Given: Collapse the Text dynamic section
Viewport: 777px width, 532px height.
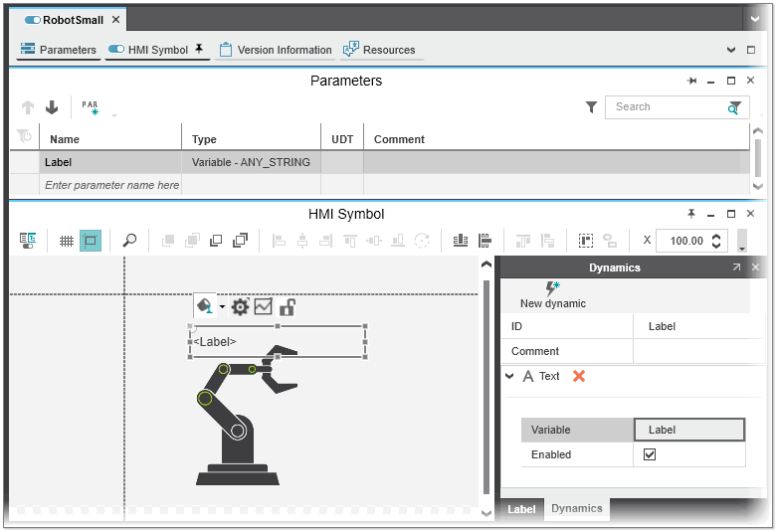Looking at the screenshot, I should pos(509,376).
